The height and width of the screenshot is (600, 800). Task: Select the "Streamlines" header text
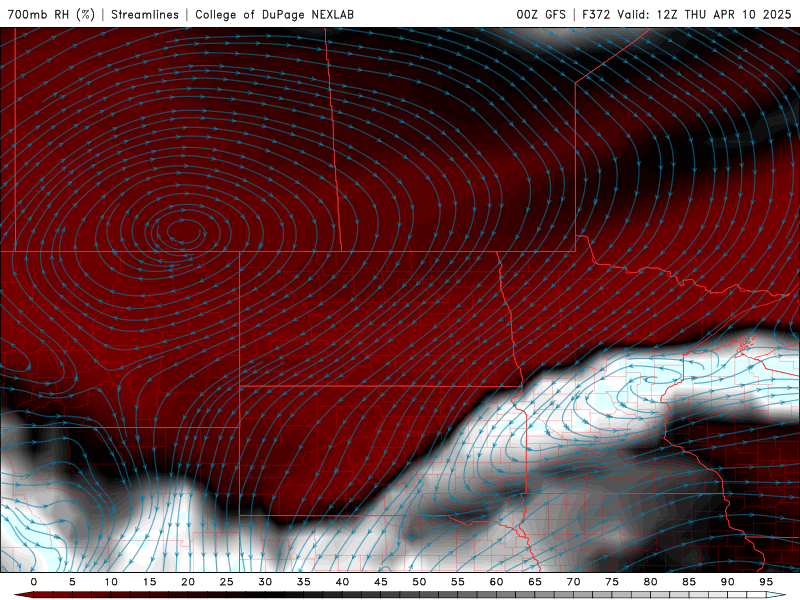pyautogui.click(x=145, y=14)
